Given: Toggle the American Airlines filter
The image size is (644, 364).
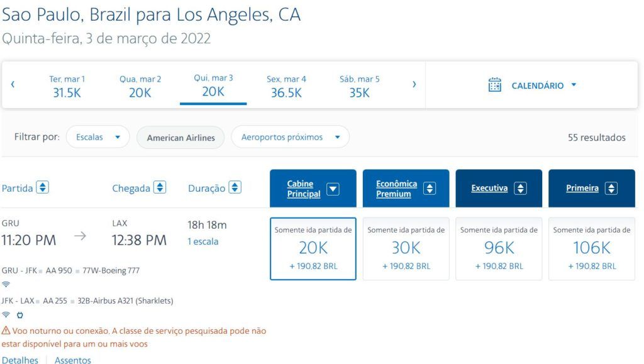Looking at the screenshot, I should click(x=180, y=138).
